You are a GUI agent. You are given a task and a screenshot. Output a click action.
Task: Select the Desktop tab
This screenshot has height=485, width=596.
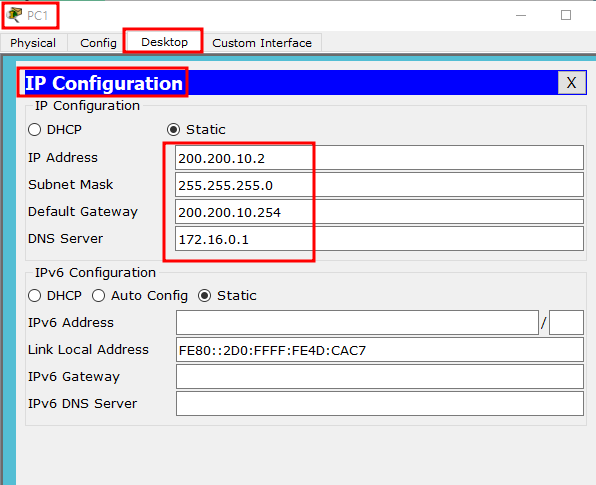pos(164,41)
